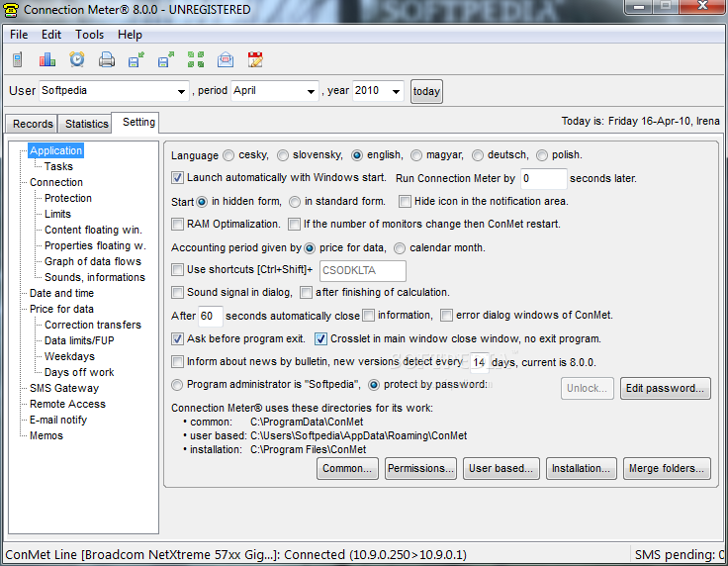This screenshot has height=566, width=728.
Task: Select Date and time tree item
Action: (61, 293)
